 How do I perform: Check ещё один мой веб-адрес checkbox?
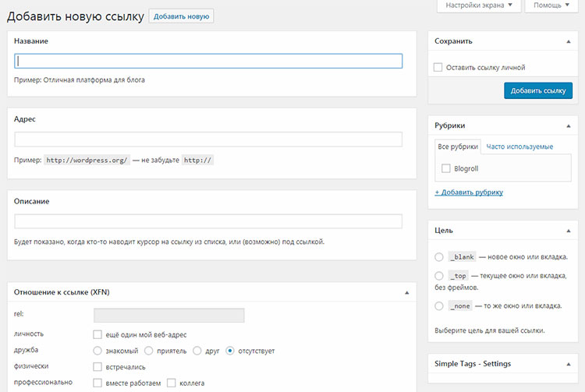tap(97, 334)
